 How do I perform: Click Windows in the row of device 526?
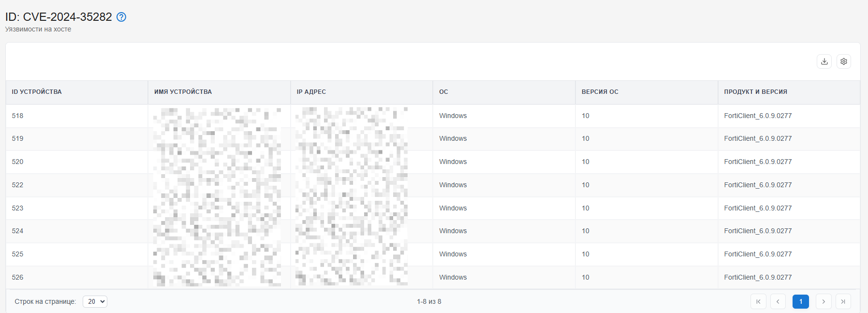[453, 277]
